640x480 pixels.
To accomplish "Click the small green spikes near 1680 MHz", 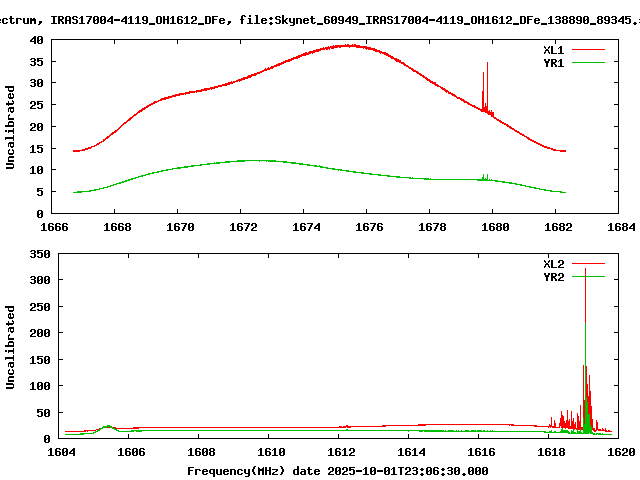I will (x=485, y=177).
